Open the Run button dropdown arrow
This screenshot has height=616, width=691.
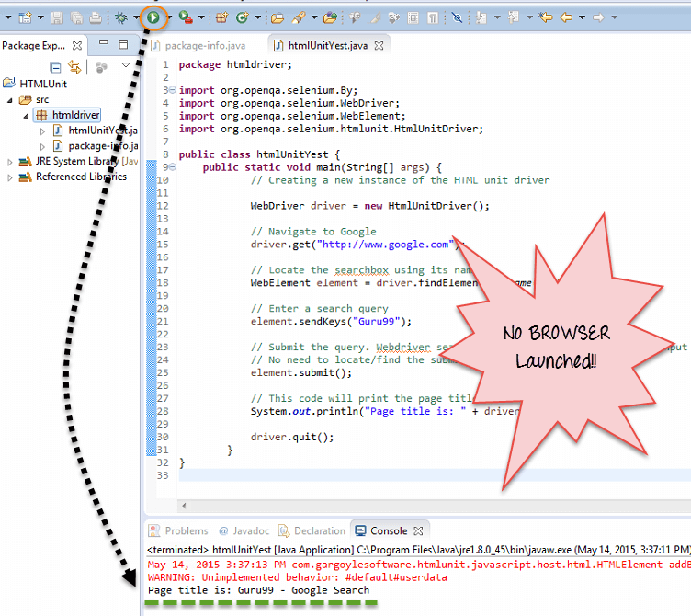pyautogui.click(x=169, y=17)
